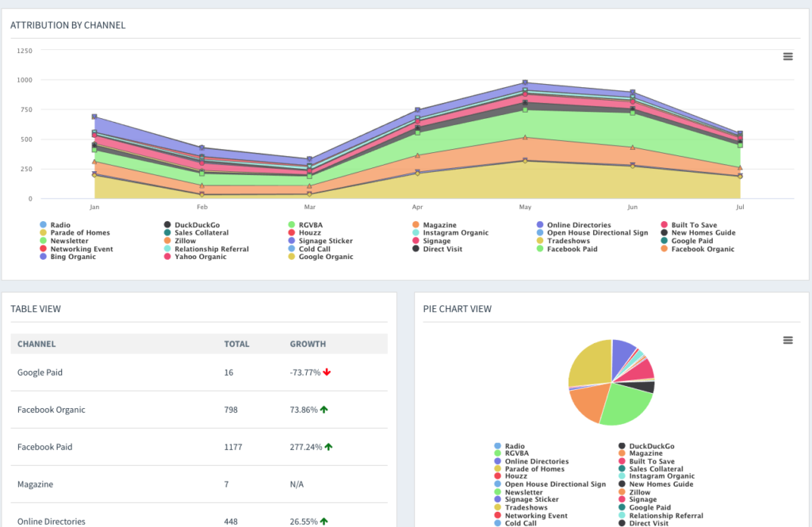Open the Google Paid channel entry

point(40,372)
